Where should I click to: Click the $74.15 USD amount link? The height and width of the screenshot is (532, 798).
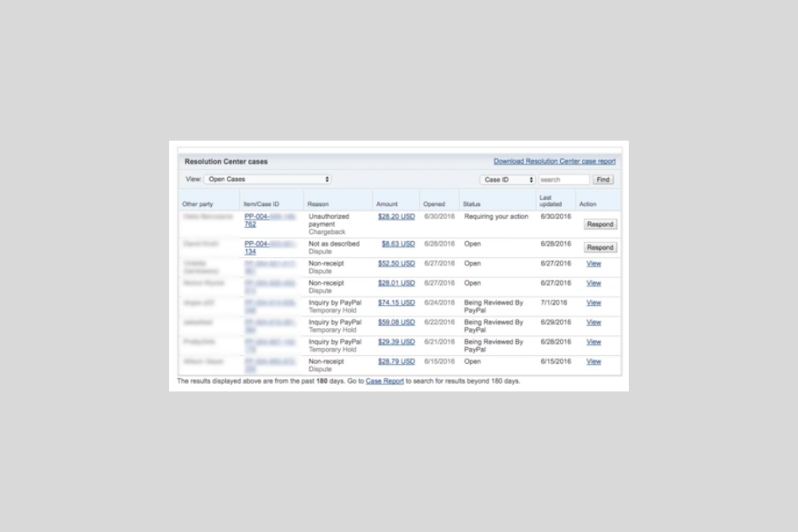pyautogui.click(x=396, y=302)
